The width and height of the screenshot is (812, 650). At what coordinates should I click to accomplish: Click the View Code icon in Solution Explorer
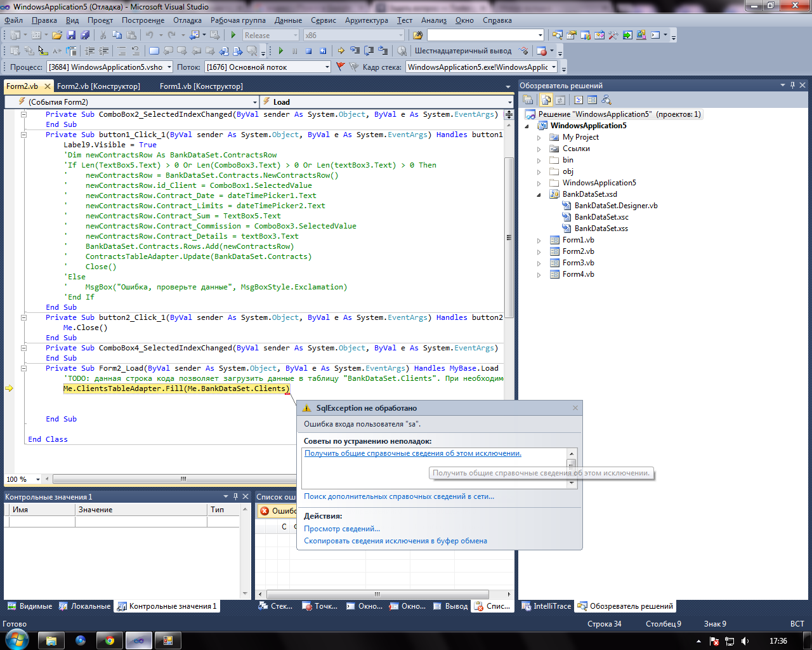[579, 100]
